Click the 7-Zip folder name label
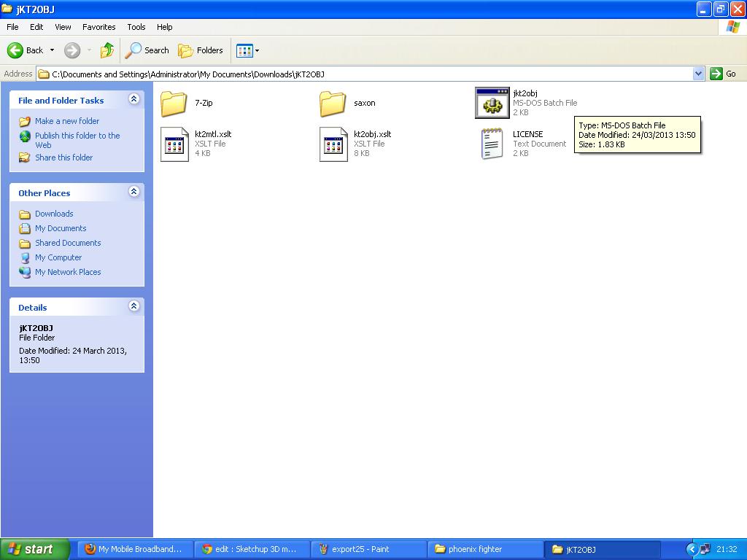 point(204,103)
